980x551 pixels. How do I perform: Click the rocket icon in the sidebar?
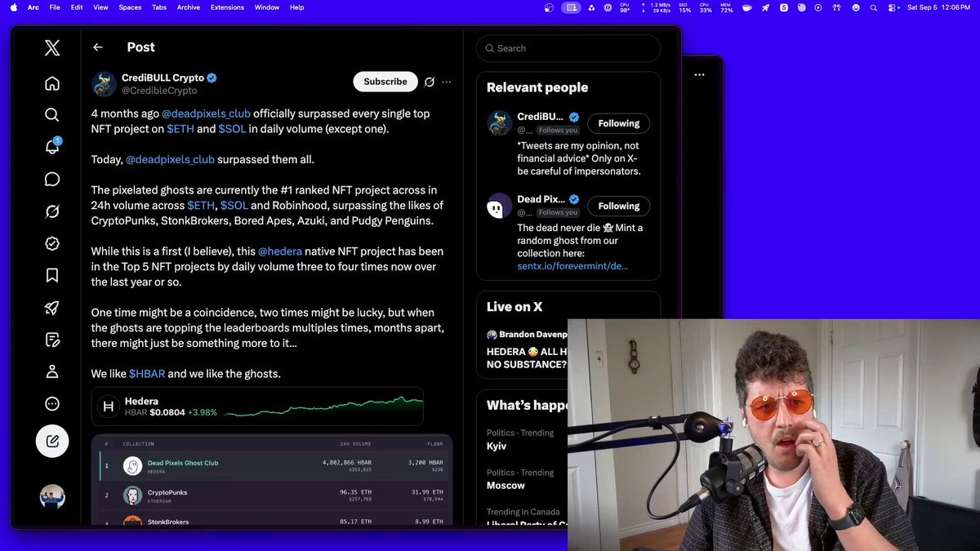click(x=52, y=308)
